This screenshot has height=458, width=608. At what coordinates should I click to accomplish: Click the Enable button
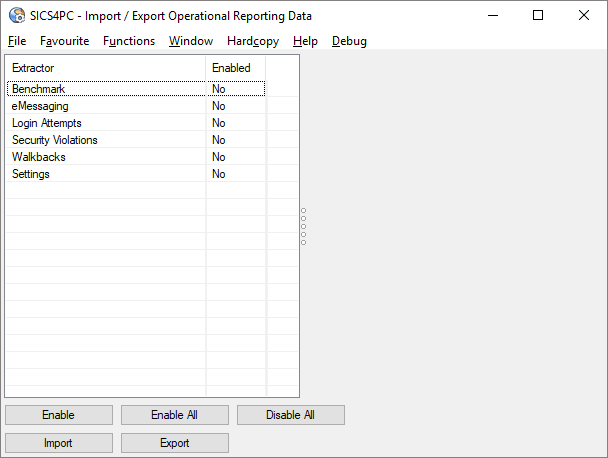pos(59,415)
